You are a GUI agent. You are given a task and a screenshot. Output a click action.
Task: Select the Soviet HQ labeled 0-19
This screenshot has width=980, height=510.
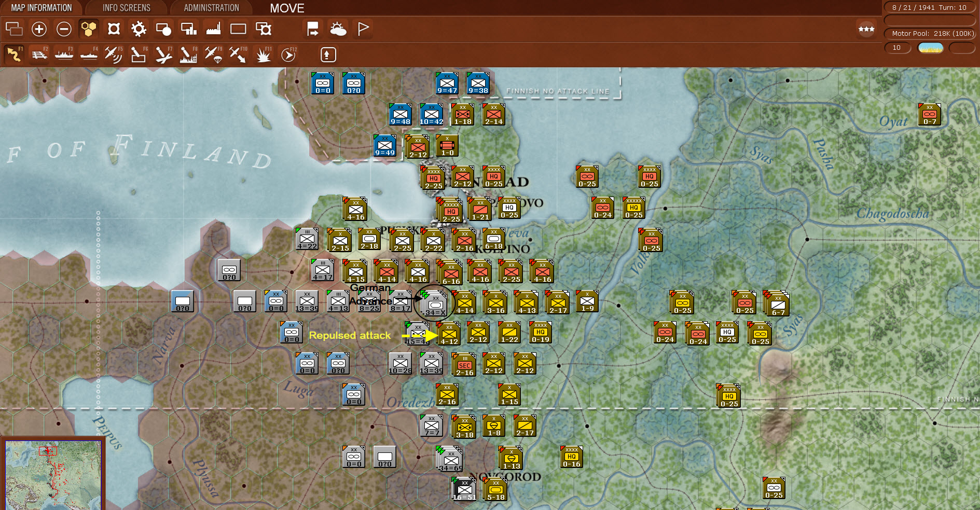coord(540,333)
